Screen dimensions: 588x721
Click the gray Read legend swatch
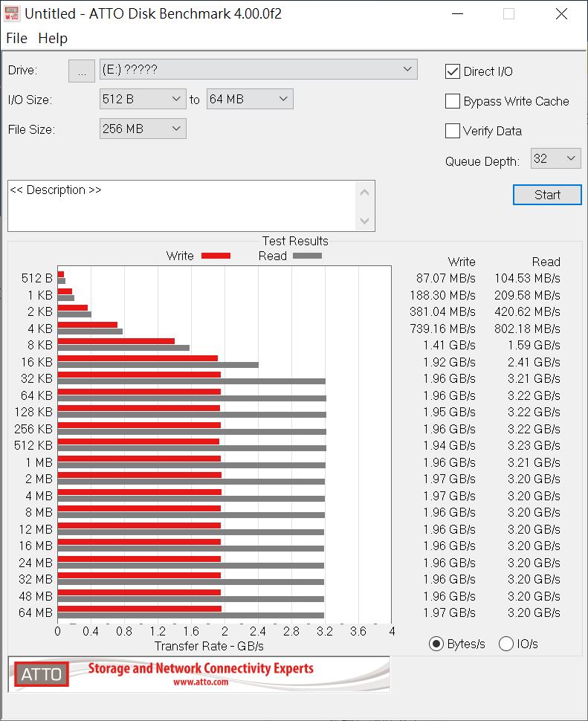pyautogui.click(x=307, y=256)
